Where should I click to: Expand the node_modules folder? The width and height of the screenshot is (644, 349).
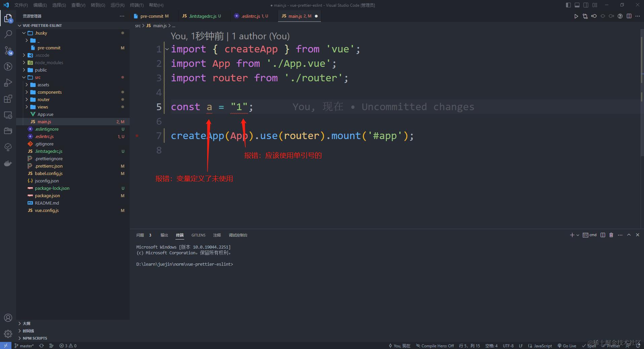(24, 62)
